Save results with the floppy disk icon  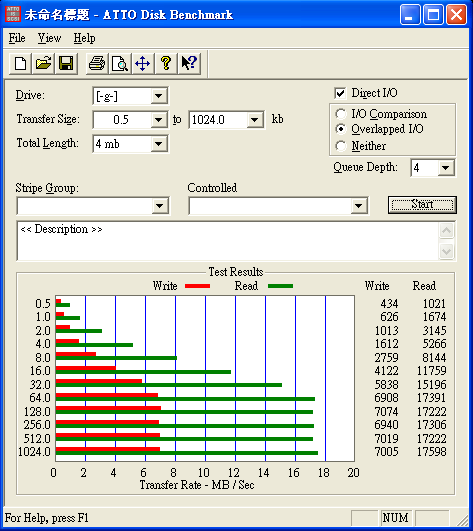[x=66, y=63]
